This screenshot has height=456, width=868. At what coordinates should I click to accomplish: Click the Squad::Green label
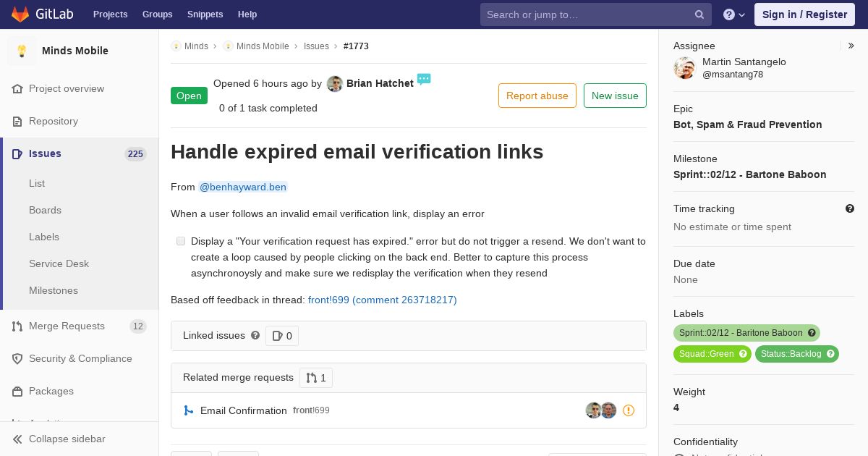coord(706,354)
